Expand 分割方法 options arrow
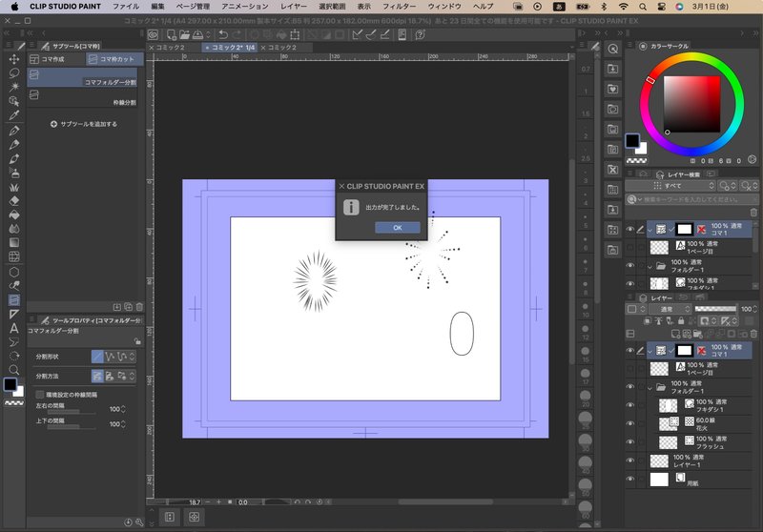763x532 pixels. [132, 376]
